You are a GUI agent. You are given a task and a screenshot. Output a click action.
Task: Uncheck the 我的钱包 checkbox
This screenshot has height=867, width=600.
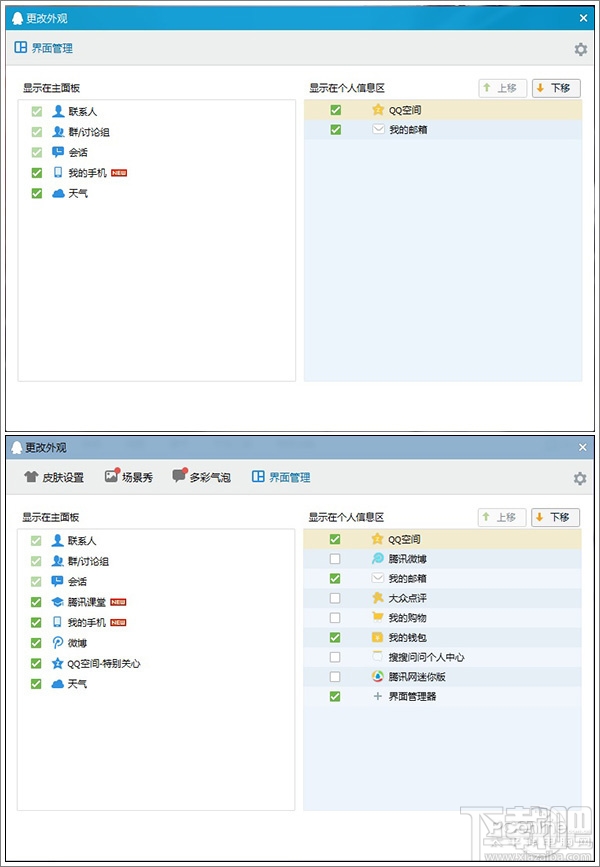pyautogui.click(x=335, y=638)
